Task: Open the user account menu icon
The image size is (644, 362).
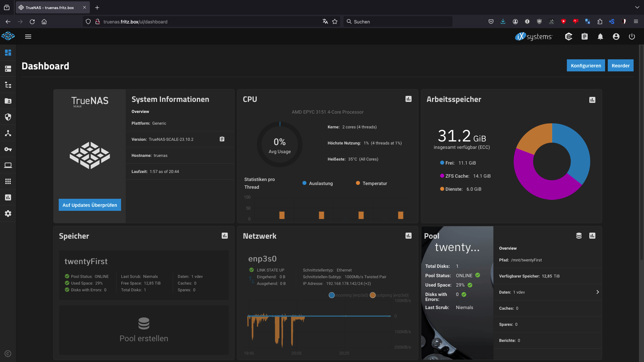Action: [x=616, y=37]
